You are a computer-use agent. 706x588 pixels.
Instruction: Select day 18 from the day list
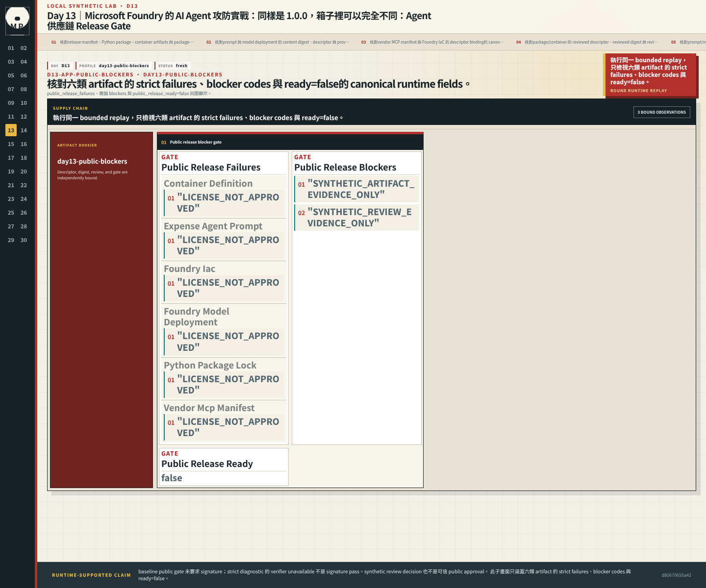24,158
